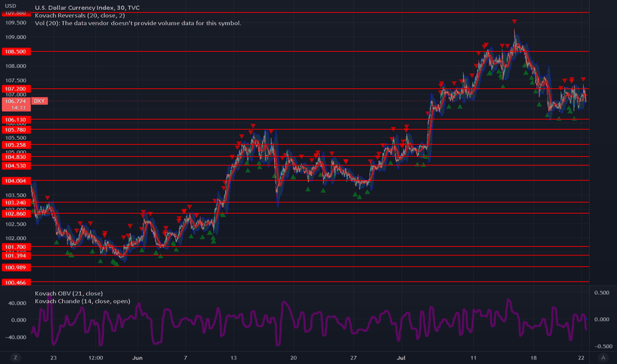Click the 102.000 price axis value
The image size is (617, 364).
[16, 238]
